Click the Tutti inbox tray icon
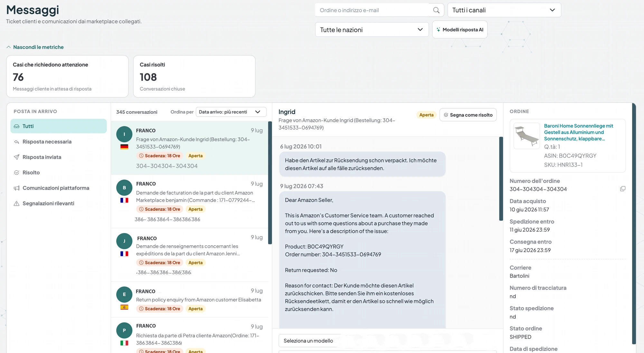This screenshot has height=353, width=644. (x=16, y=126)
